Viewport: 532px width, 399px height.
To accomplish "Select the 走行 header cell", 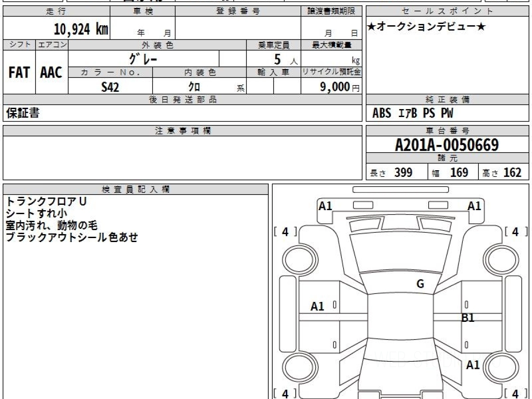I will [x=56, y=12].
